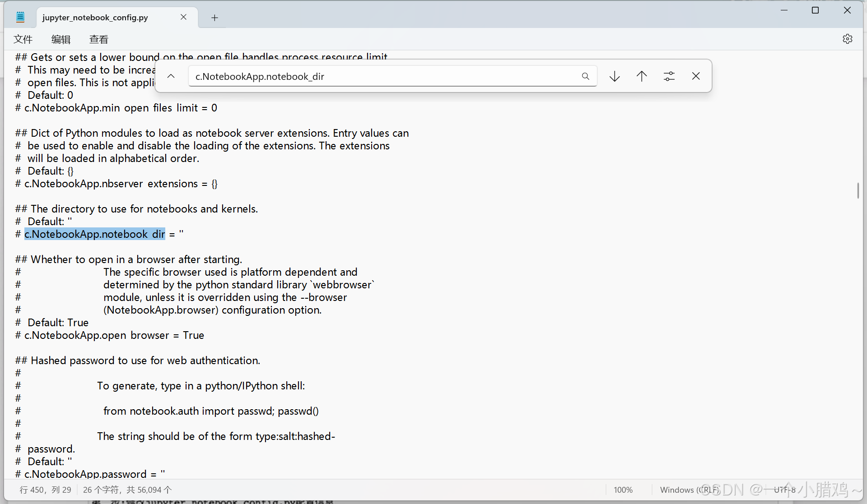Screen dimensions: 867x504
Task: Click the search magnifier icon in find box
Action: pos(585,76)
